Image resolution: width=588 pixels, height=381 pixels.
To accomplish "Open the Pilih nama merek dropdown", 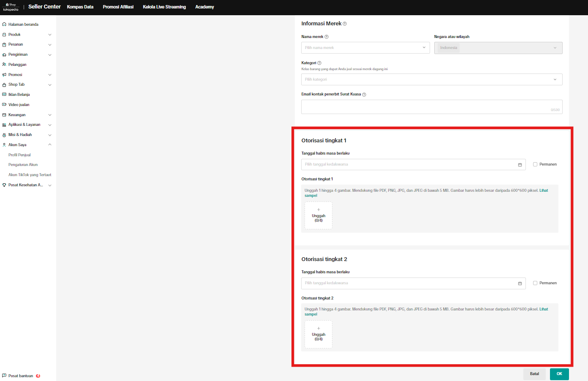I will click(x=365, y=48).
